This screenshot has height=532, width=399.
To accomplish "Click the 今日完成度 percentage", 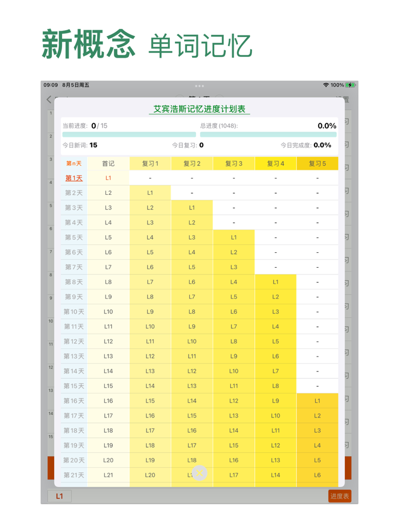I will (x=322, y=145).
